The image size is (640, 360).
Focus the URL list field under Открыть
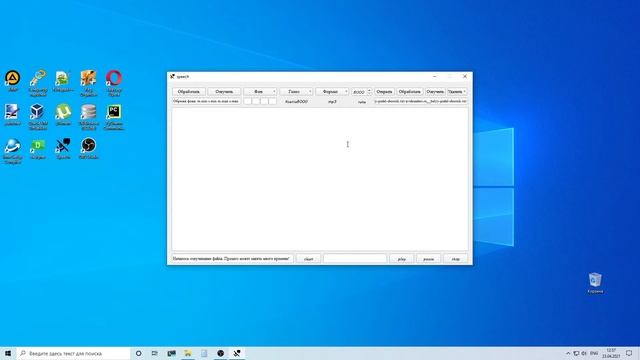click(421, 101)
